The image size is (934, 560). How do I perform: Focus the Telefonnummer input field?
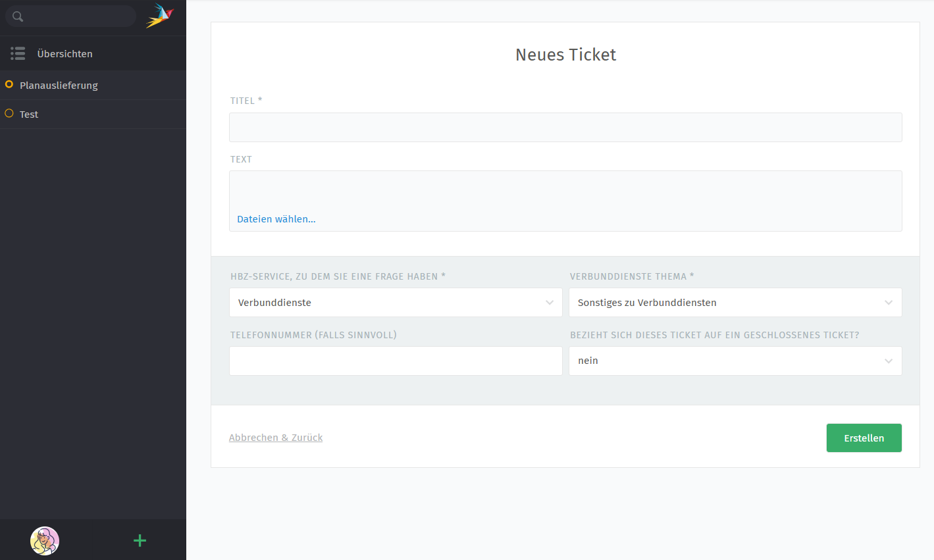click(x=396, y=361)
